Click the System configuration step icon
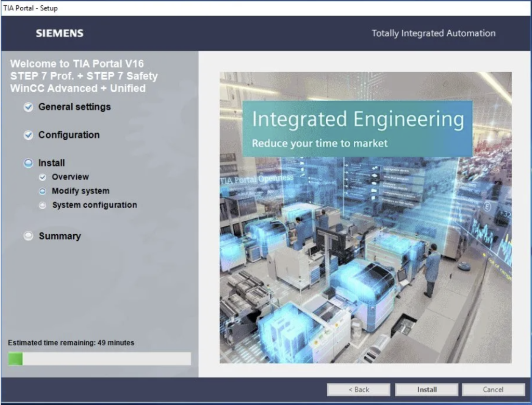The width and height of the screenshot is (532, 405). click(43, 205)
